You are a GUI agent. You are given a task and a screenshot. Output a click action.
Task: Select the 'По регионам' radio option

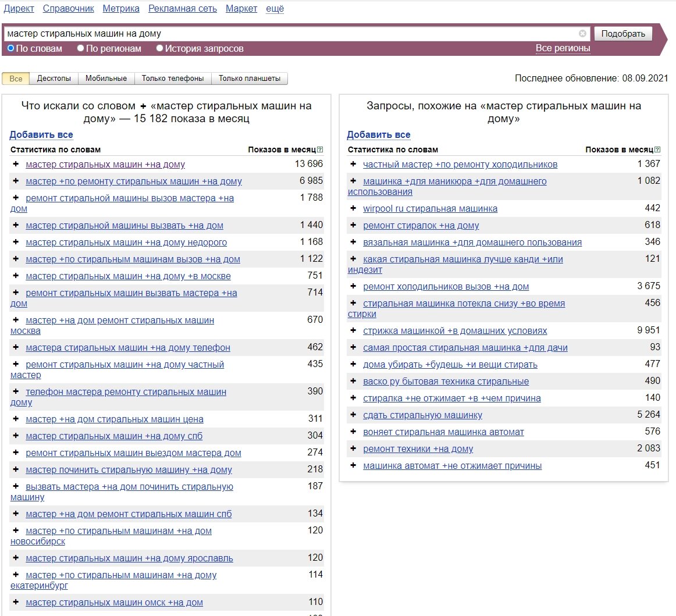click(80, 48)
